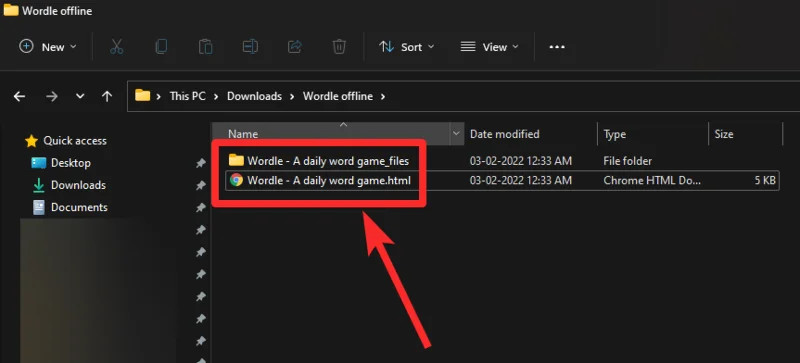
Task: Click the Copy icon in toolbar
Action: 161,47
